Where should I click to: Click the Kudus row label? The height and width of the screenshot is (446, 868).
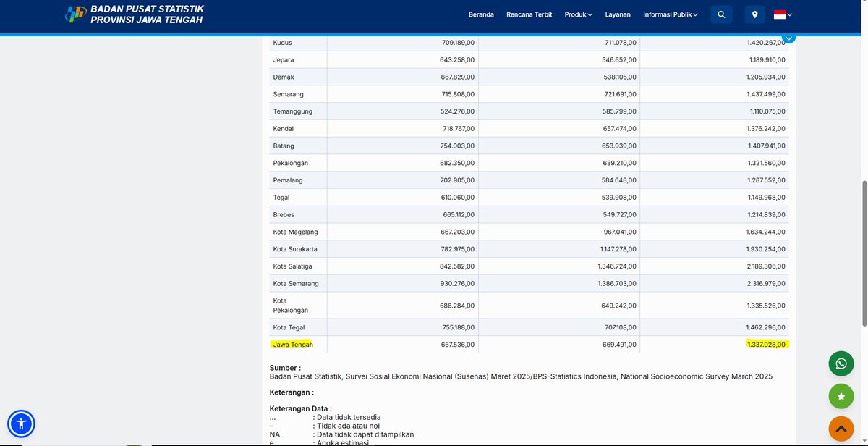(283, 43)
